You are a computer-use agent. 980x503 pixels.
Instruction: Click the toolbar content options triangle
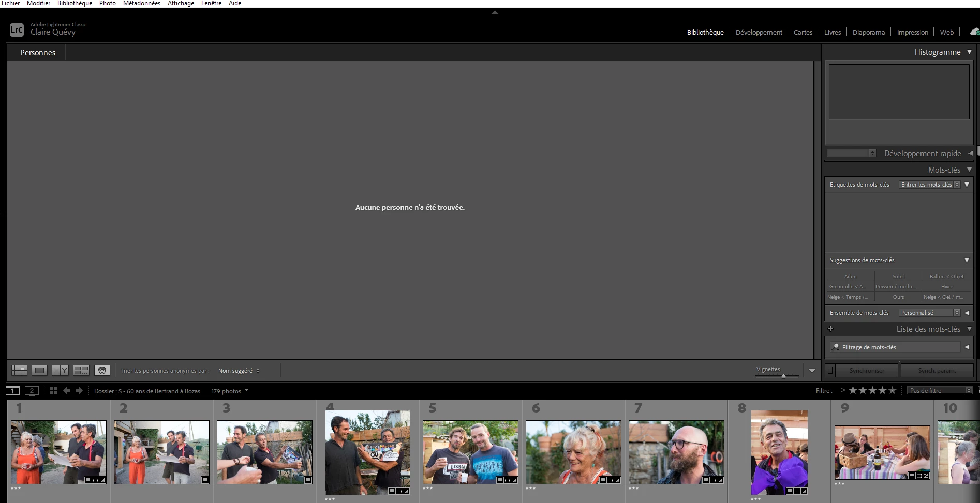(x=812, y=371)
